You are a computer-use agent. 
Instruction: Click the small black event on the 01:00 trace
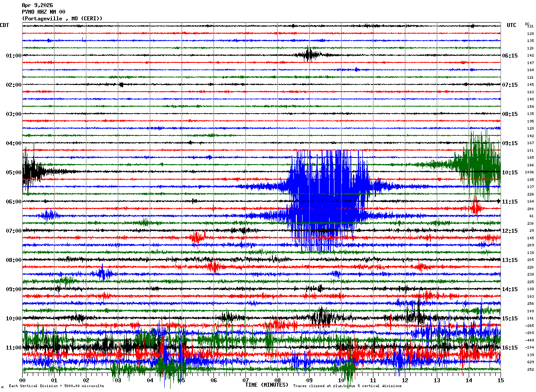pos(309,55)
